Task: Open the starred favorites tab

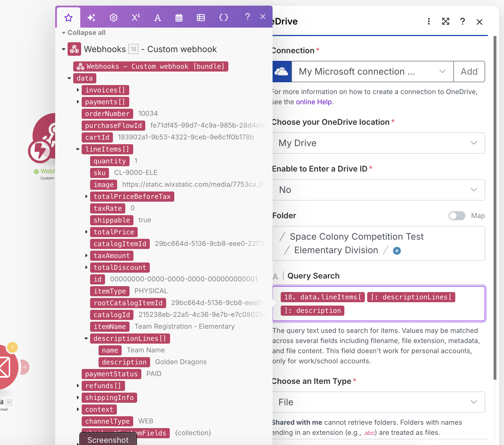Action: coord(68,18)
